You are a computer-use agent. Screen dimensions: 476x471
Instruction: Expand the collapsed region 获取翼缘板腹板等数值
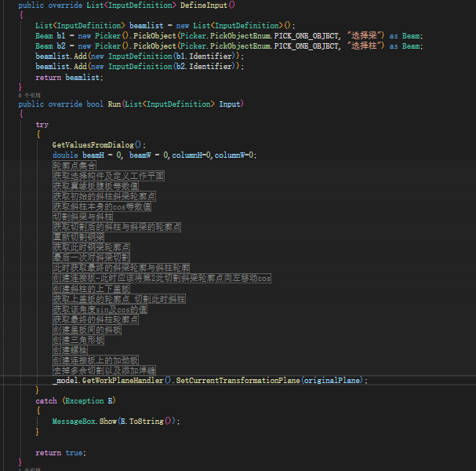[96, 186]
